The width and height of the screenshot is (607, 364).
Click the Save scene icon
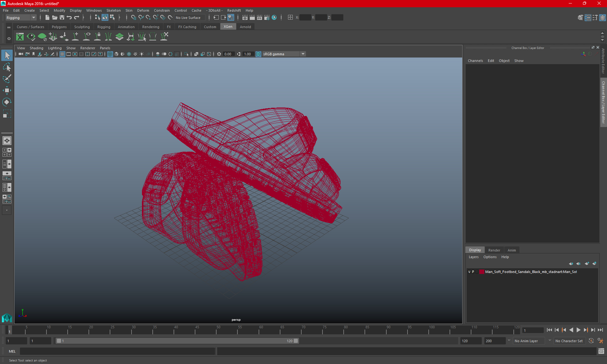coord(62,18)
